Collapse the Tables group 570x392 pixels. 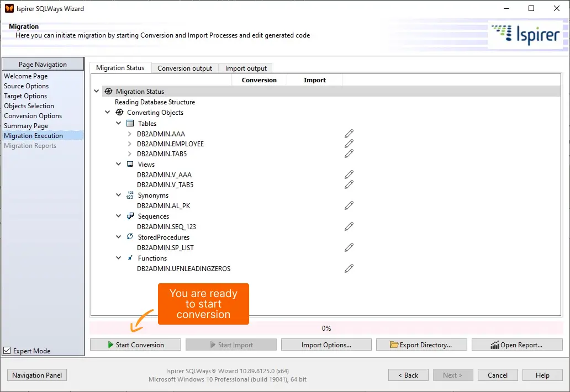(x=118, y=123)
